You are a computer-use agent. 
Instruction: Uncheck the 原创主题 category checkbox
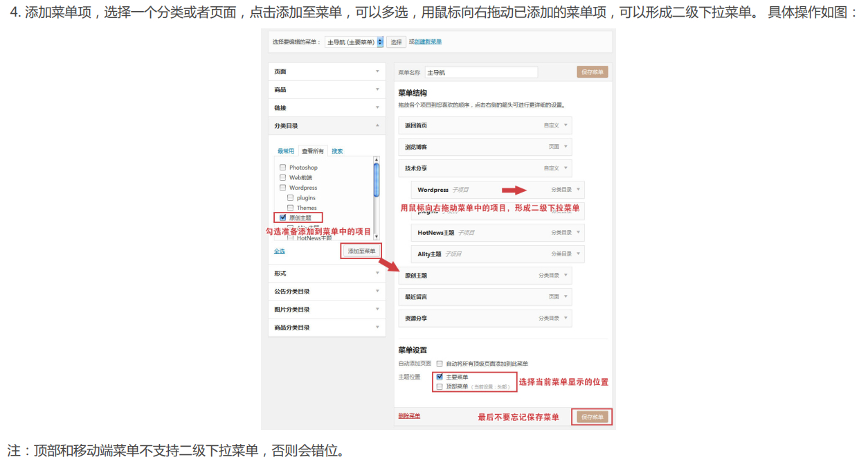coord(282,217)
